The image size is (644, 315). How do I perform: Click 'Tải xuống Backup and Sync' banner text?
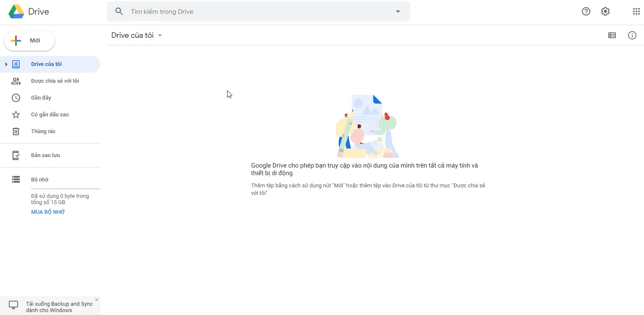coord(59,307)
